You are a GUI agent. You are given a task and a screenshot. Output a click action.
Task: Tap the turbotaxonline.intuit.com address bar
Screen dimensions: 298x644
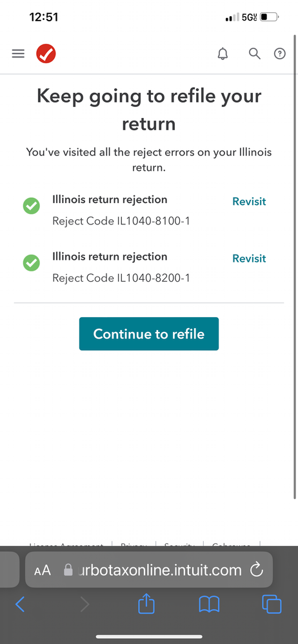149,570
